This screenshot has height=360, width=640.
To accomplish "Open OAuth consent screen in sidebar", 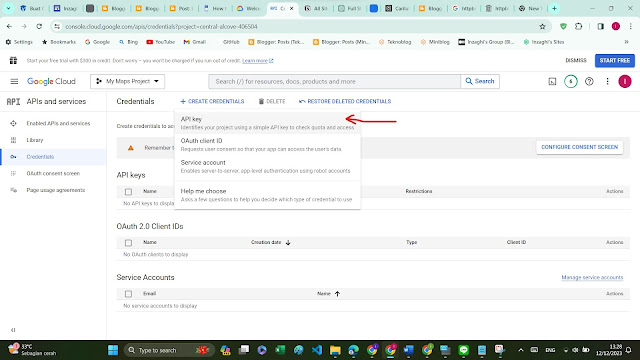I will 53,173.
